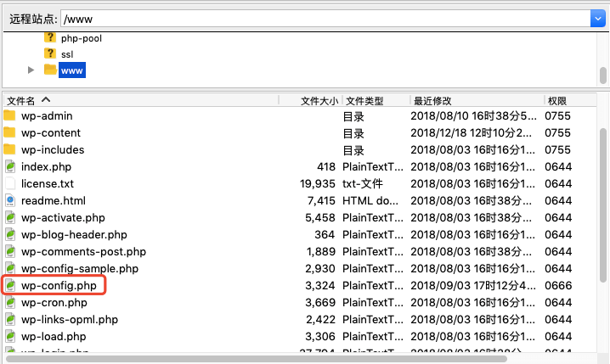Image resolution: width=610 pixels, height=364 pixels.
Task: Click the wp-blog-header.php file icon
Action: pos(10,234)
